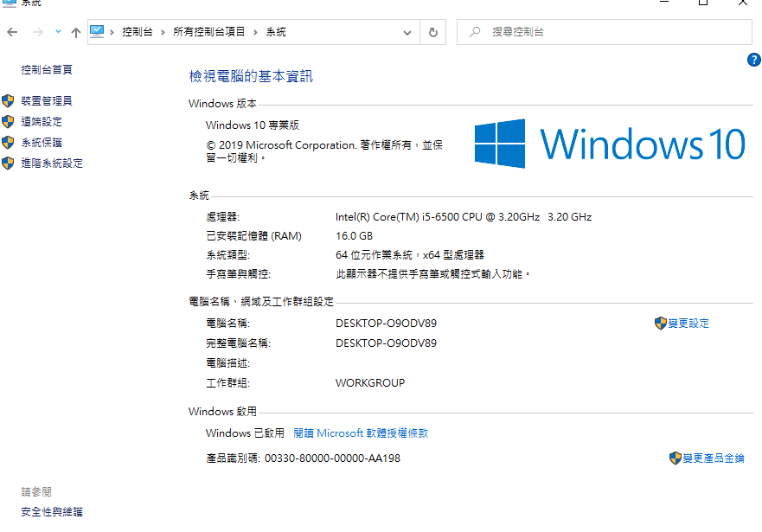
Task: Open the 遠端設定 link
Action: click(42, 122)
